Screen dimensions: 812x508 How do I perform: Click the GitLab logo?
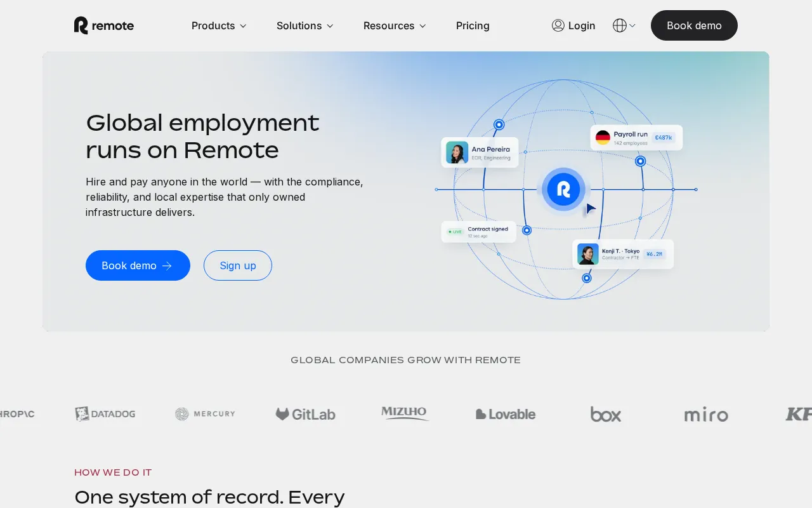(x=305, y=414)
